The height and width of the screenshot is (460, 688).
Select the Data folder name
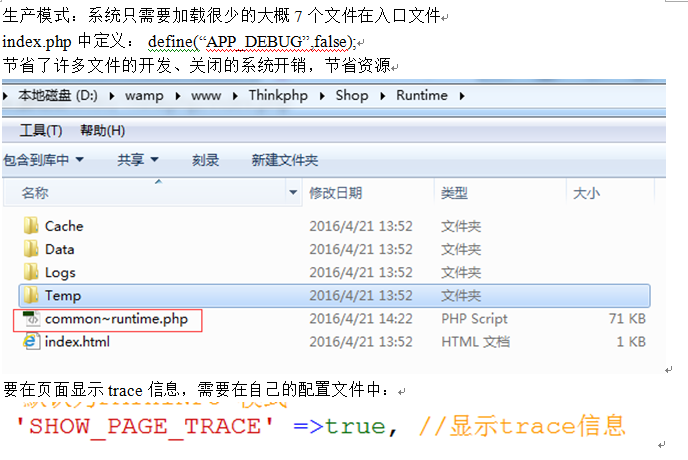click(x=60, y=249)
